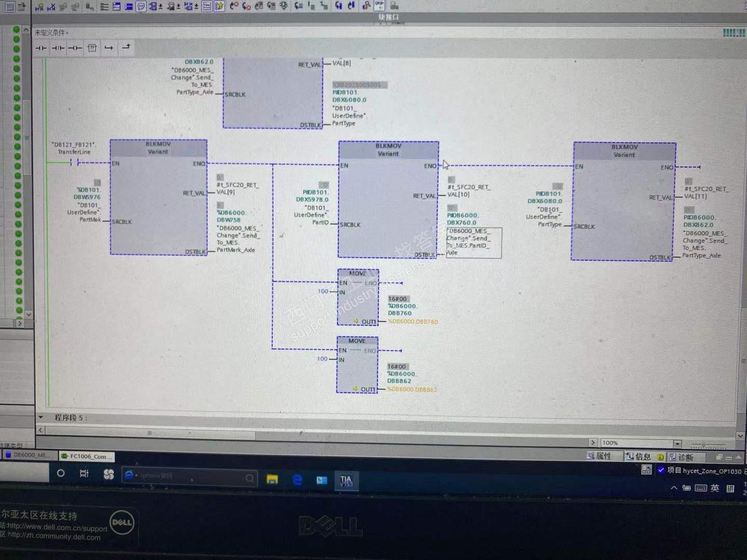Select the MOVE block outputting to DBB760
Viewport: 747px width, 560px height.
(x=358, y=297)
